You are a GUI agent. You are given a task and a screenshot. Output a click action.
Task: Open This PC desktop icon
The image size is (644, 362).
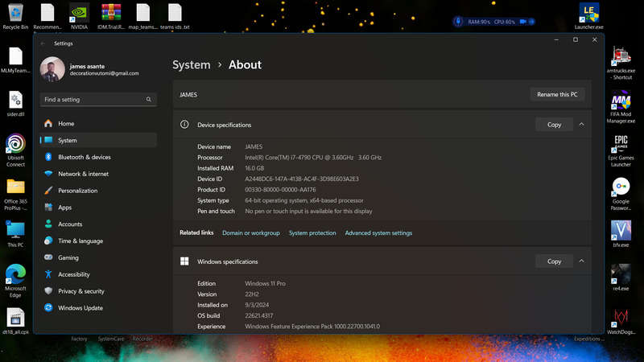(x=15, y=234)
